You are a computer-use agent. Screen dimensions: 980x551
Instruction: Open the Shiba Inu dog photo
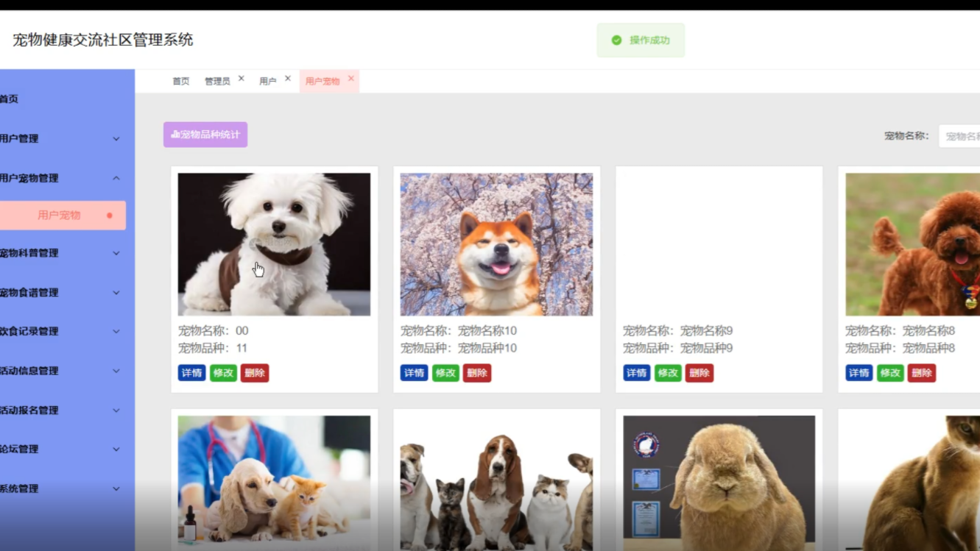[x=496, y=244]
